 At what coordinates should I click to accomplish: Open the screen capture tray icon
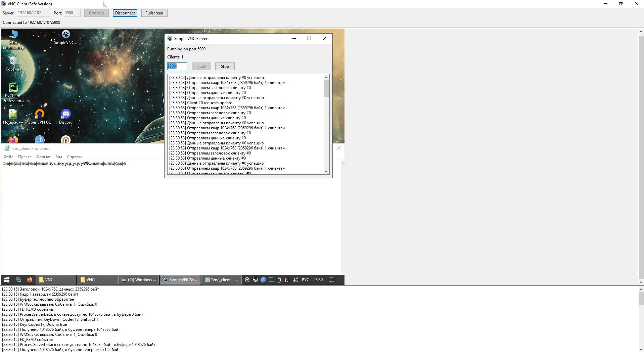click(x=271, y=280)
